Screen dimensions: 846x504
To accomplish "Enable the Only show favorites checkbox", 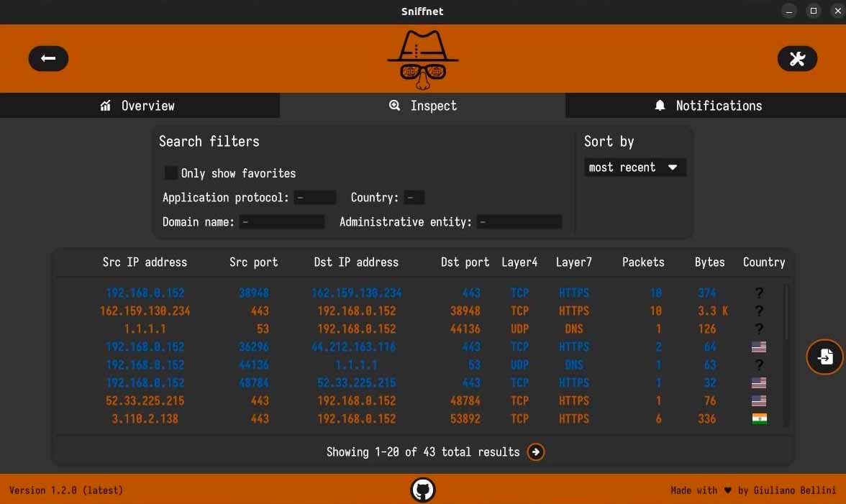I will [170, 173].
